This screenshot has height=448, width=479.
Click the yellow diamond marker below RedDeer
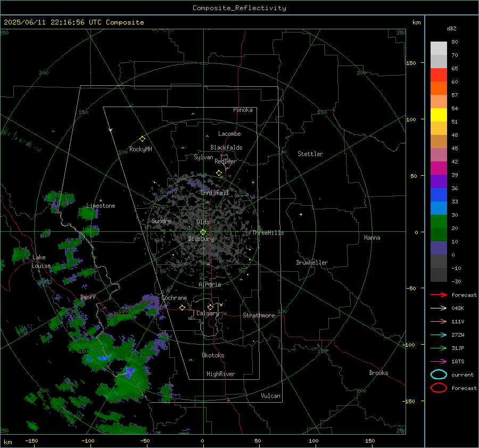pos(219,173)
